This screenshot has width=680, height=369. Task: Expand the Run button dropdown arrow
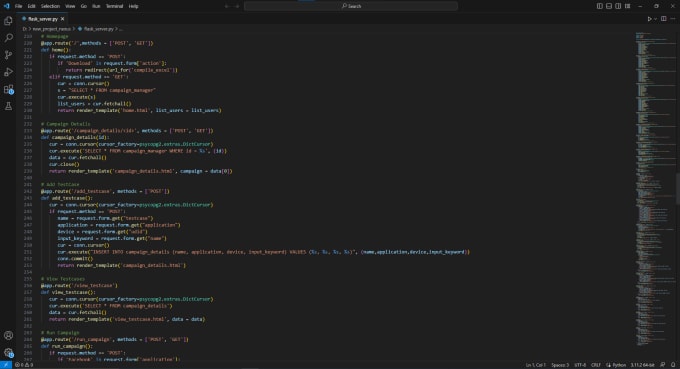[655, 19]
